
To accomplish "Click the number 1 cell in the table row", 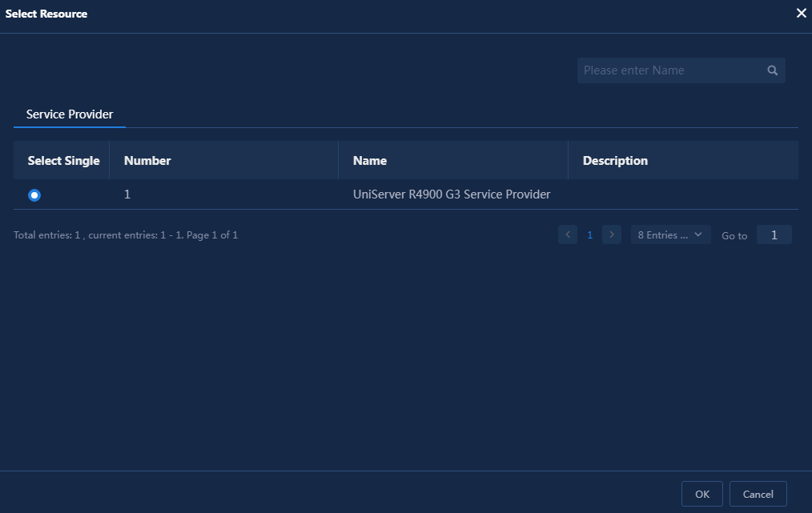I will tap(127, 194).
